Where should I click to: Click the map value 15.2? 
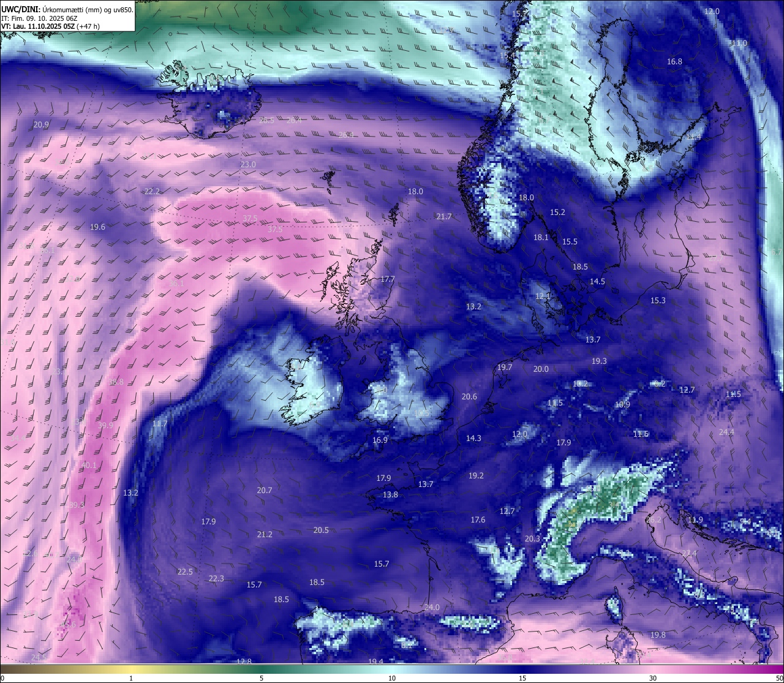[x=557, y=213]
